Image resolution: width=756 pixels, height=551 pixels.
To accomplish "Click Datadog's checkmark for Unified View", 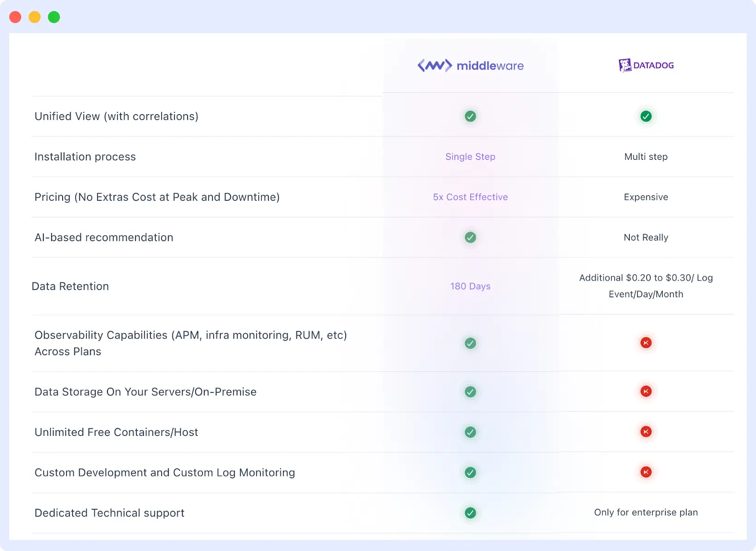I will (646, 117).
